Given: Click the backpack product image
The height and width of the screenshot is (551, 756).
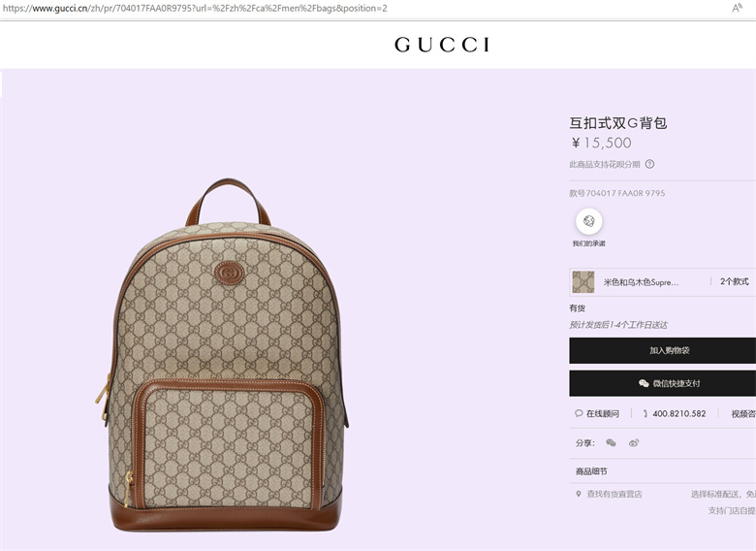Looking at the screenshot, I should [223, 355].
